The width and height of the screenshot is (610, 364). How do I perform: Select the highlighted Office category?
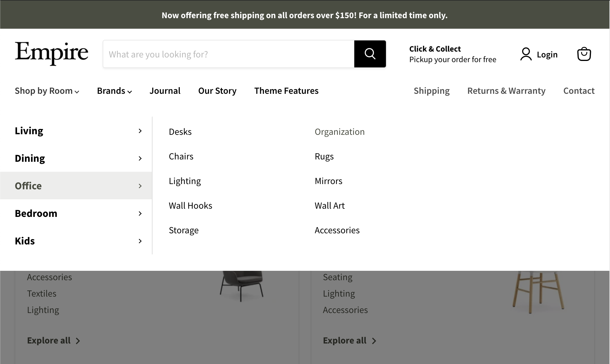(x=28, y=186)
